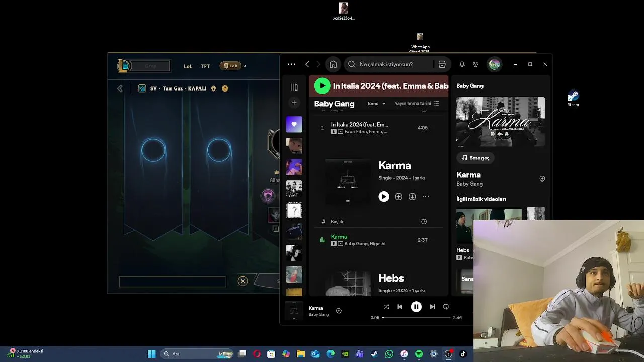
Task: Play In Italia 2024 with green button
Action: tap(322, 86)
